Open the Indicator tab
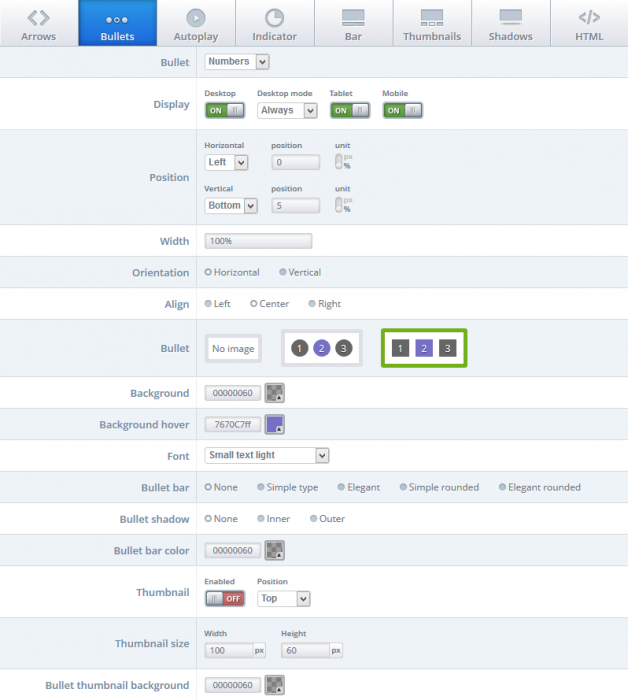This screenshot has width=628, height=700. click(274, 25)
